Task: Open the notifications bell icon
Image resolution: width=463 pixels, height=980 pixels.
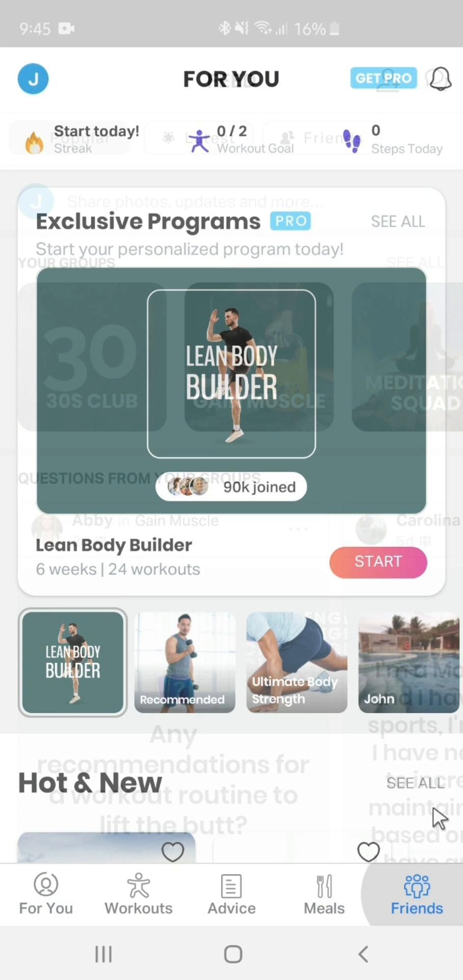Action: (x=440, y=79)
